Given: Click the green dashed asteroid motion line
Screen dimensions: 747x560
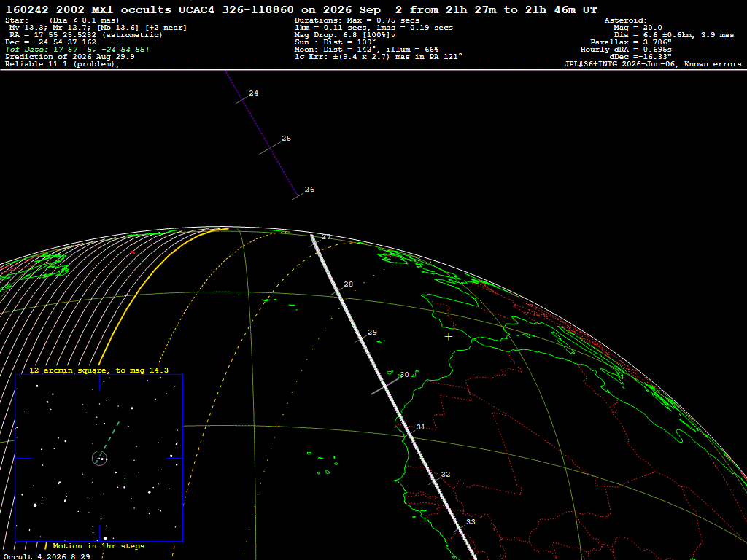Looking at the screenshot, I should coord(109,440).
